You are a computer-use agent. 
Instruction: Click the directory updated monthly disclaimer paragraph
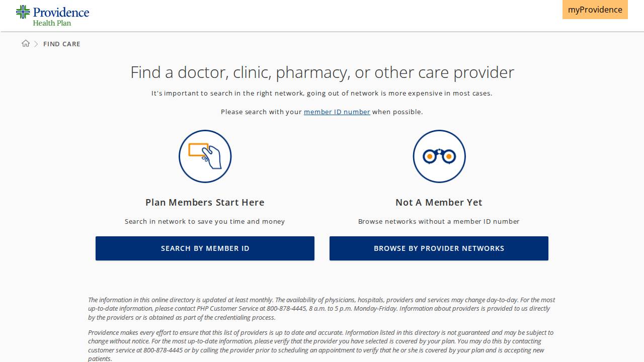322,309
